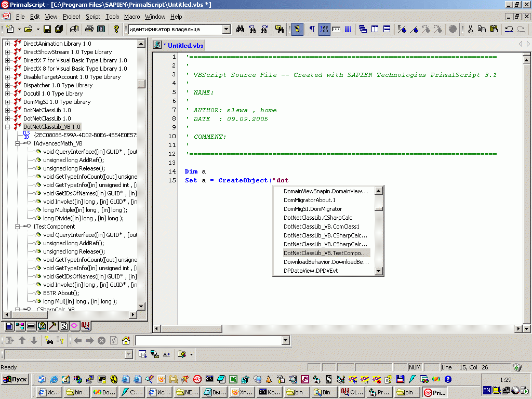Click the pink angle brackets tab icon

tap(74, 326)
